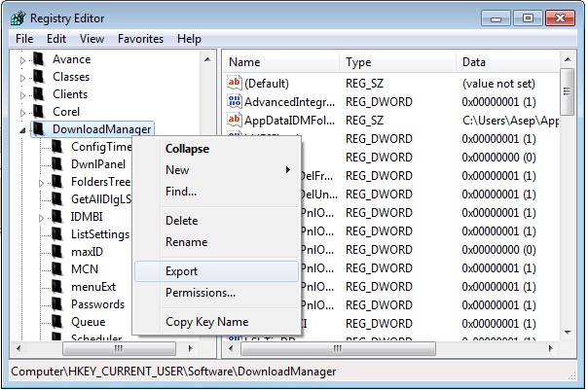The width and height of the screenshot is (588, 390).
Task: Click the values pane horizontal scrollbar thumb
Action: pos(338,348)
